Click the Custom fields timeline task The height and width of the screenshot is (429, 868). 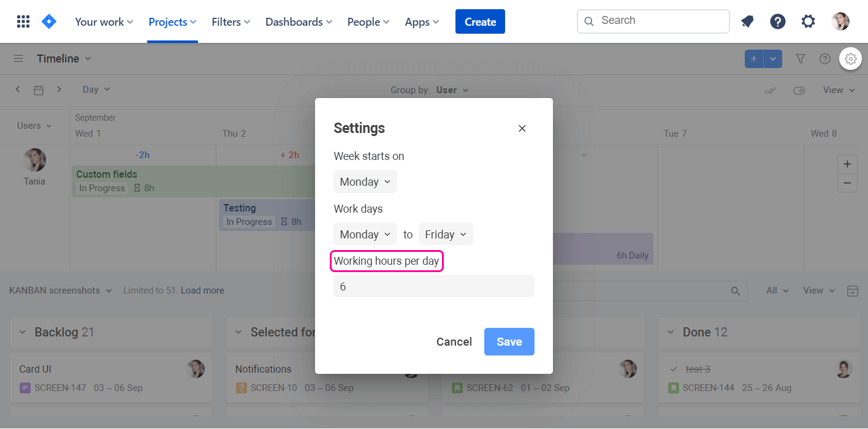pos(194,181)
